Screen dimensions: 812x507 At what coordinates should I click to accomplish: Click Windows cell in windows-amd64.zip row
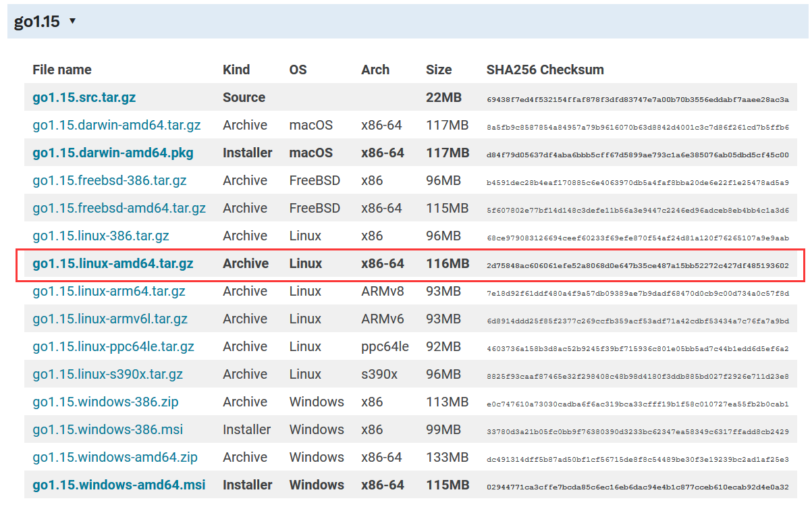click(317, 457)
